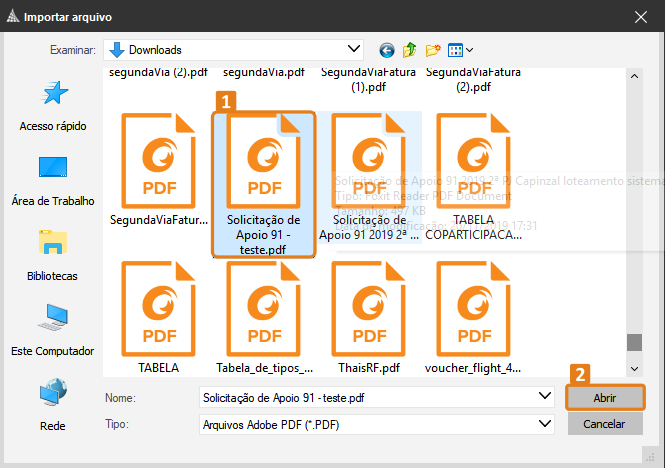Go to Bibliotecas in sidebar
Image resolution: width=665 pixels, height=468 pixels.
tap(53, 255)
